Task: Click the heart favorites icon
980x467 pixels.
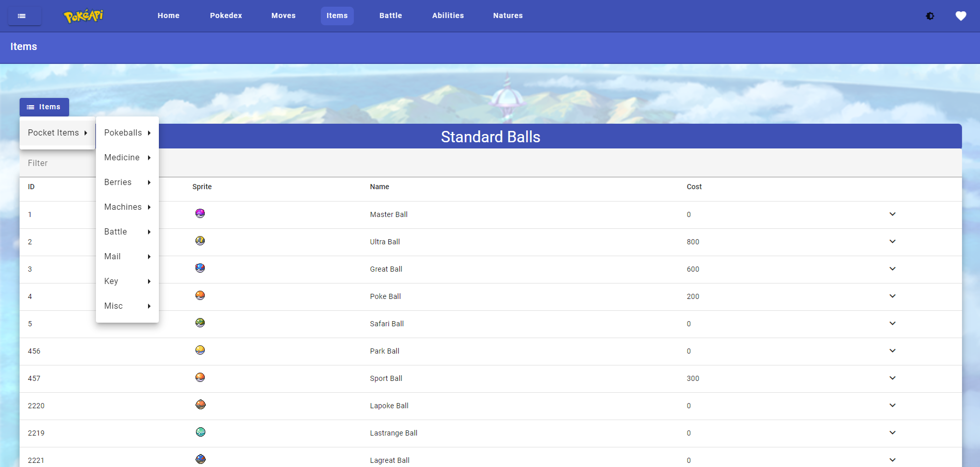Action: (960, 16)
